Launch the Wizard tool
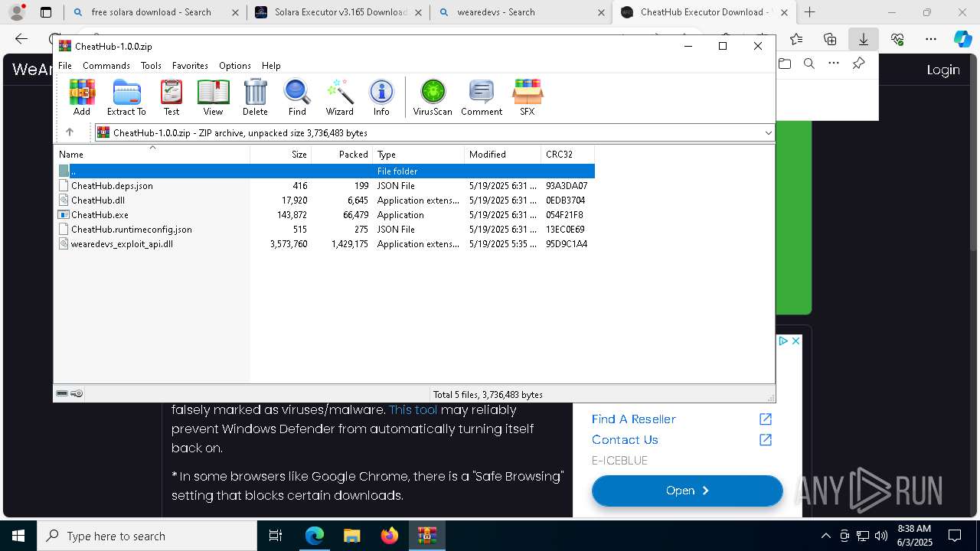980x551 pixels. point(339,97)
